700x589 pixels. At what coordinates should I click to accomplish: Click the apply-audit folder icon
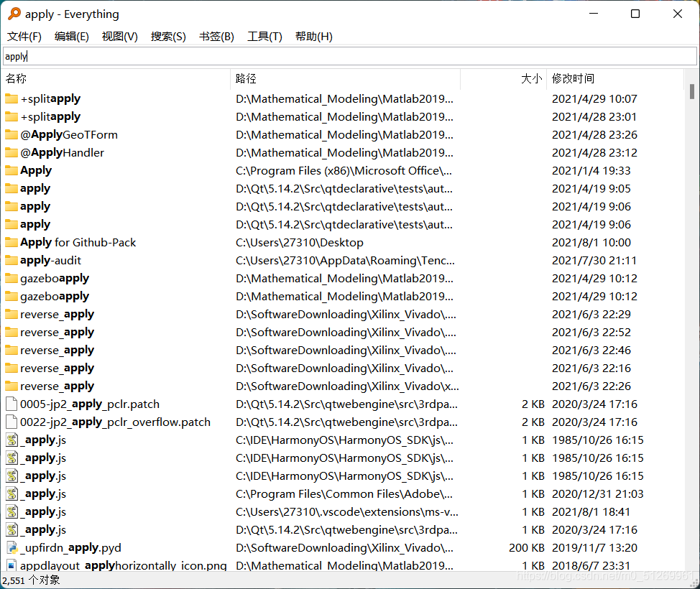pos(11,260)
